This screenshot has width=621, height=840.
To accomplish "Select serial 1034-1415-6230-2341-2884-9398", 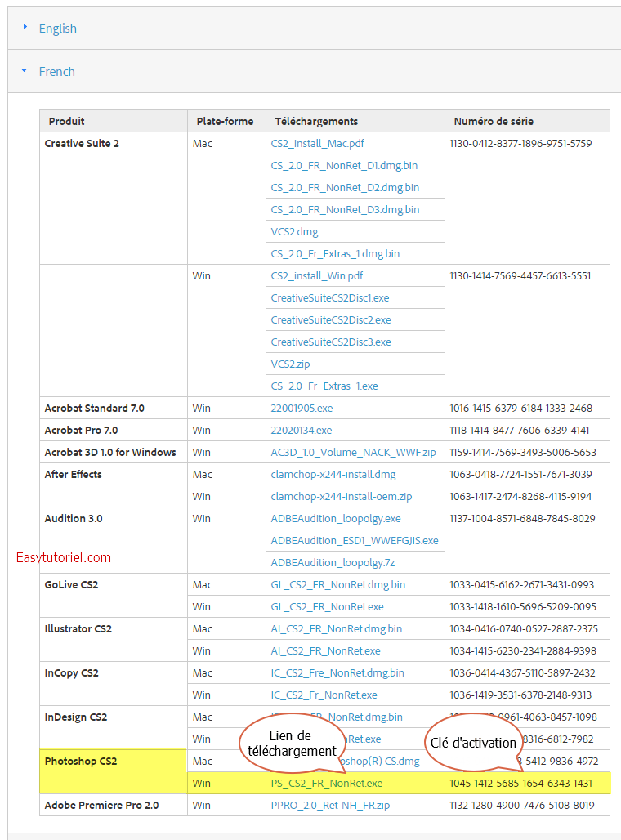I will point(523,651).
